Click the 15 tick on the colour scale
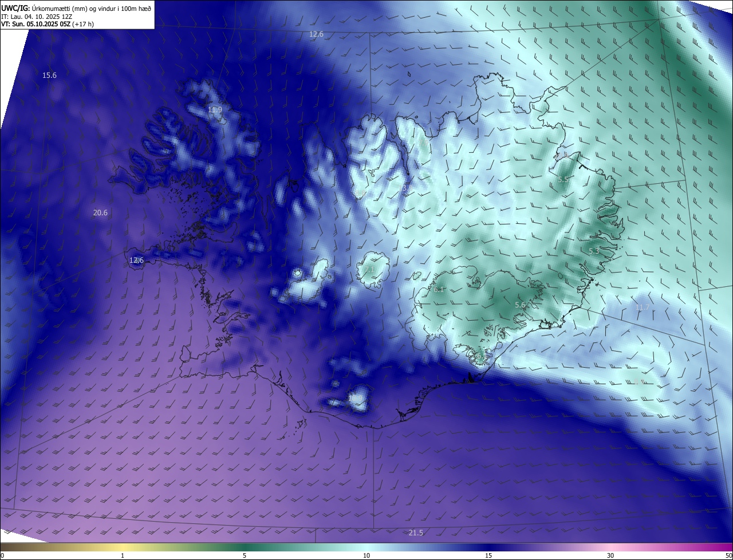The height and width of the screenshot is (560, 733). coord(488,555)
